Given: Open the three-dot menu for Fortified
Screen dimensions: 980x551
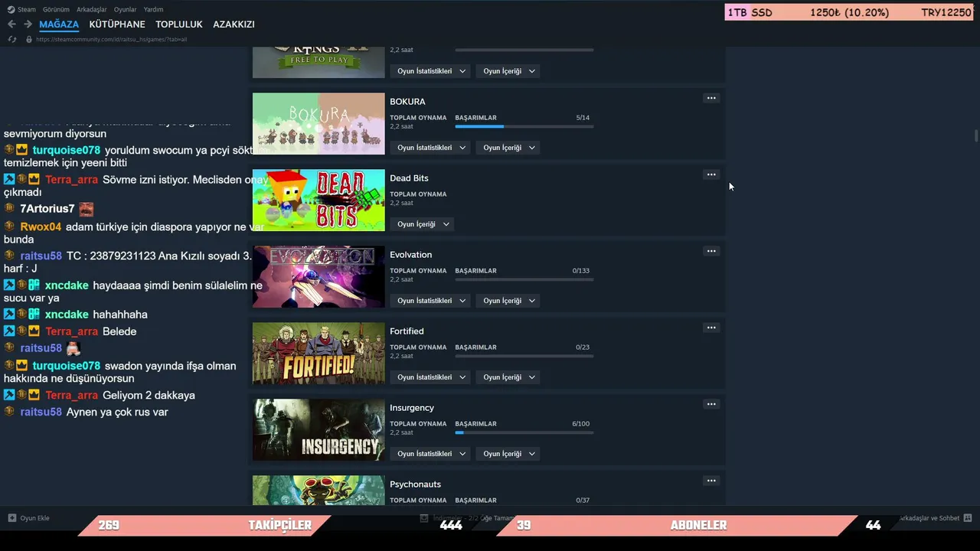Looking at the screenshot, I should tap(711, 328).
